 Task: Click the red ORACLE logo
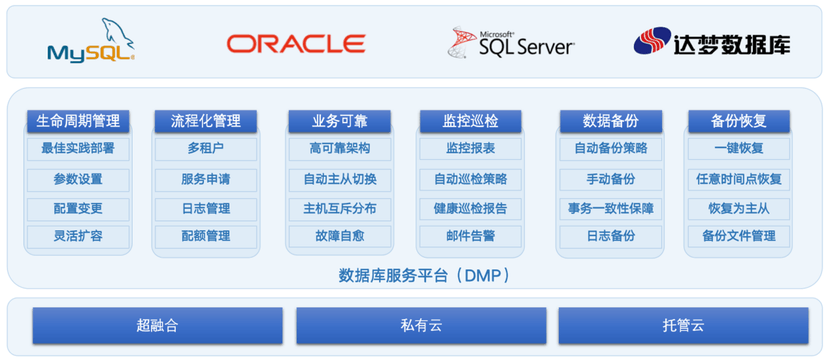(x=296, y=43)
